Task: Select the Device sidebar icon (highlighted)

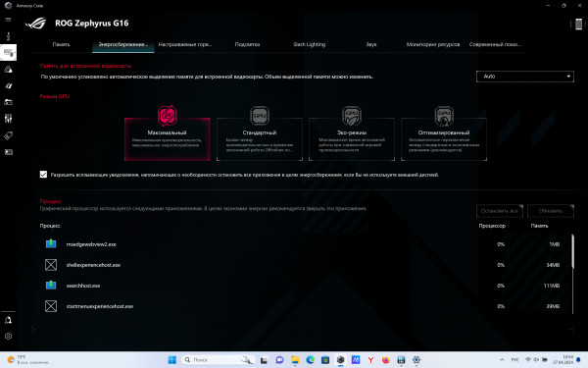Action: [8, 53]
